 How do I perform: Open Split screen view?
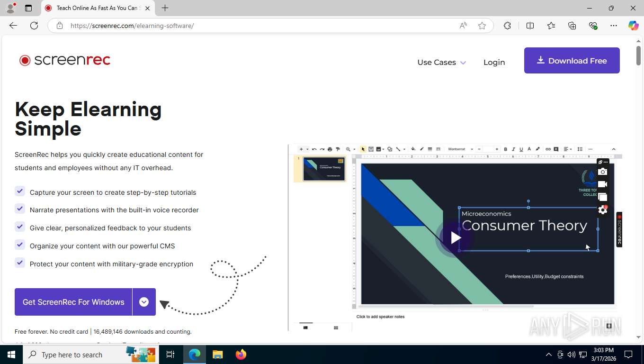(530, 26)
